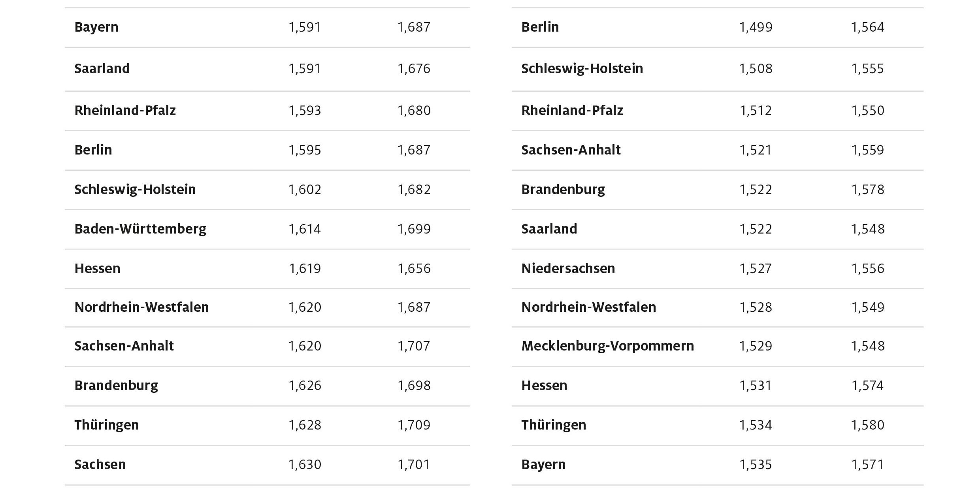Click the Sachsen row label
980x490 pixels.
point(100,465)
